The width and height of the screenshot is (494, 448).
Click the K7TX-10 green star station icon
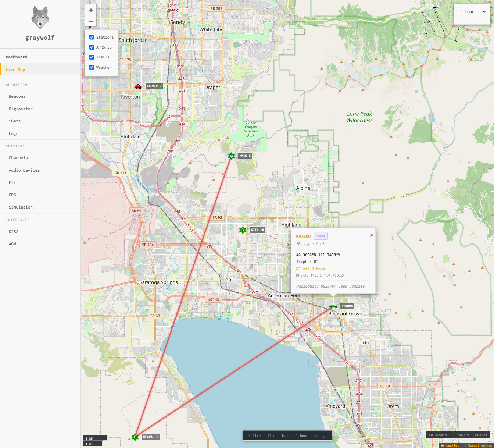pos(243,230)
